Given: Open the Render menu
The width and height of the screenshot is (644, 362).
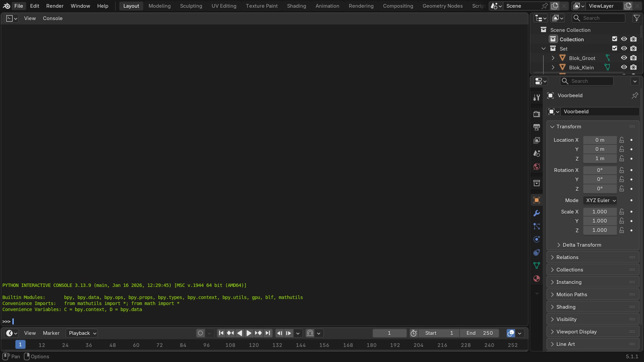Looking at the screenshot, I should click(55, 6).
